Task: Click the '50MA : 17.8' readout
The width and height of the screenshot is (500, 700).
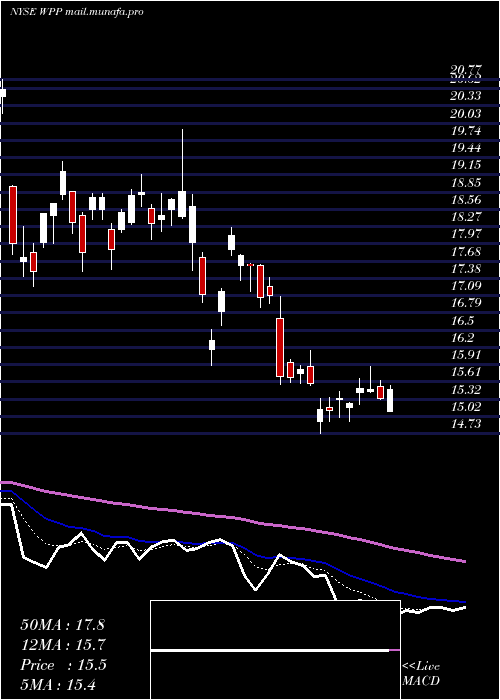Action: click(x=62, y=625)
